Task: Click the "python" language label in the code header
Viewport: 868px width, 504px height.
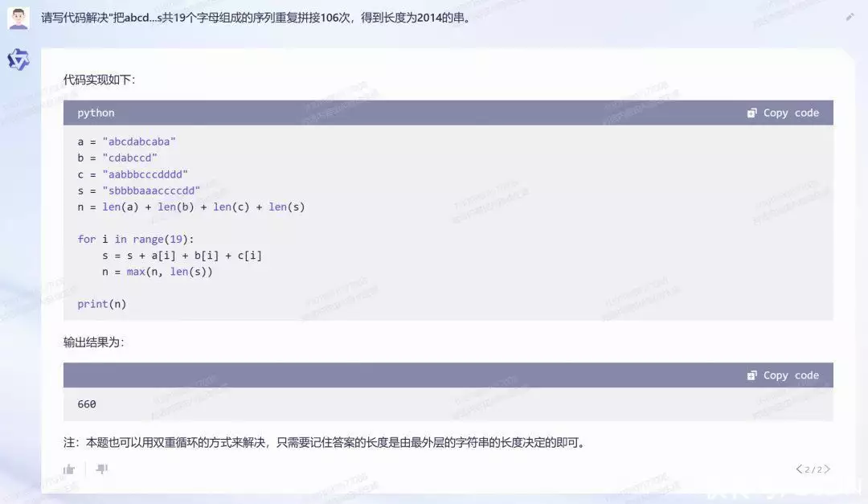Action: coord(96,113)
